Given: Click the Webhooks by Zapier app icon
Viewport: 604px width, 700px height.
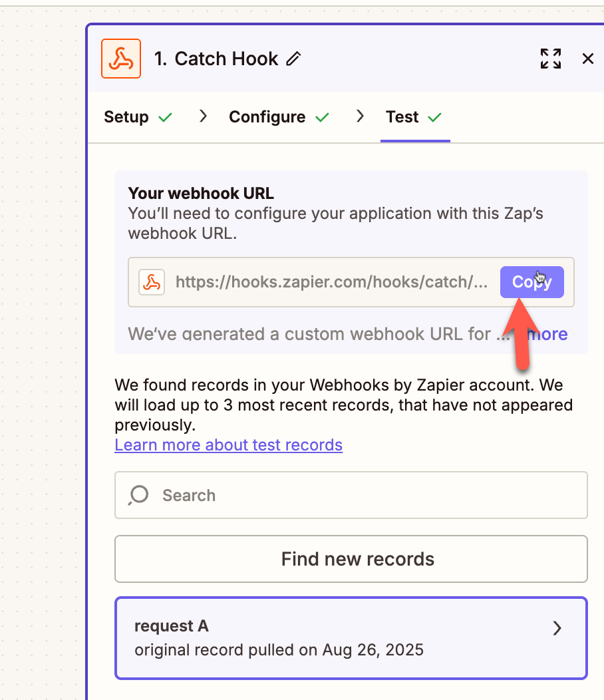Looking at the screenshot, I should pos(121,59).
